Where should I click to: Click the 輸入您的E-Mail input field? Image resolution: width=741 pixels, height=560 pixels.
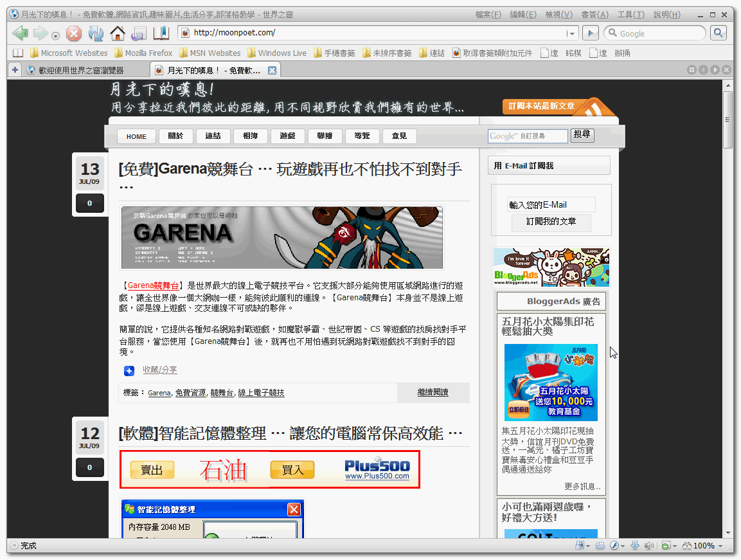(x=551, y=204)
